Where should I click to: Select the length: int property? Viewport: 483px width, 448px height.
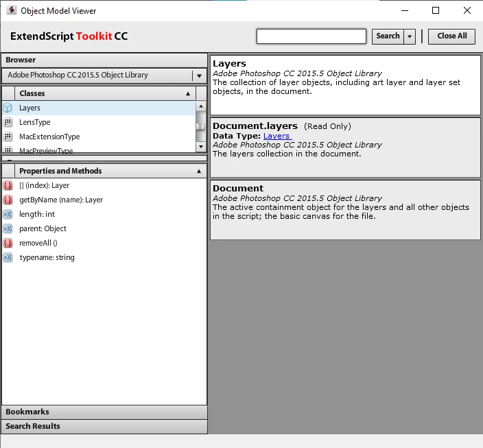point(104,214)
